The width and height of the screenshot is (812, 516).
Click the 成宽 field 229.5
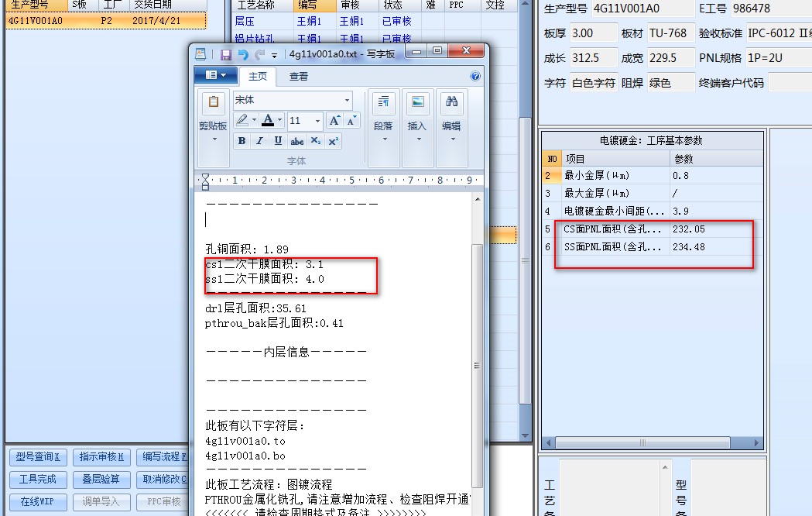point(670,58)
